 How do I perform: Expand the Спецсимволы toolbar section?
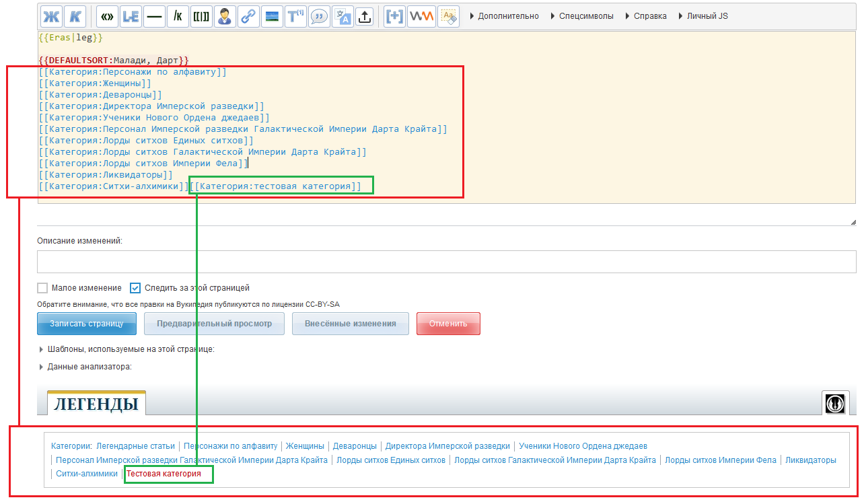point(581,16)
